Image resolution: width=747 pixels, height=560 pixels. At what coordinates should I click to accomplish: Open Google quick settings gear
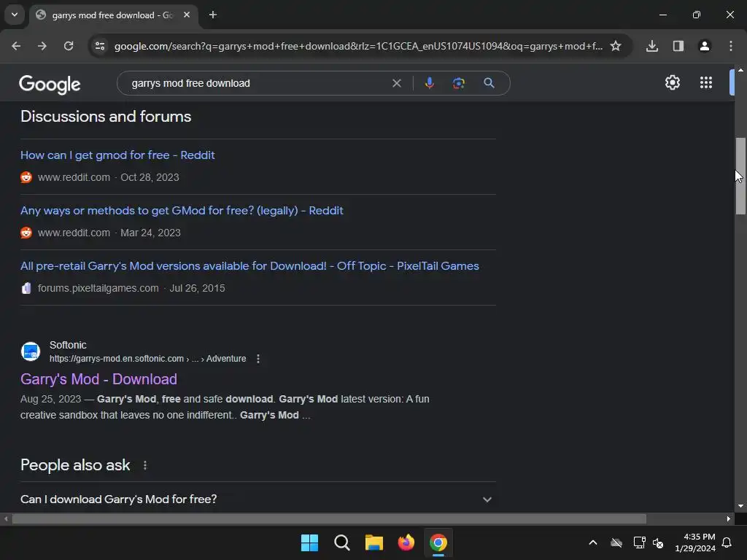(672, 82)
